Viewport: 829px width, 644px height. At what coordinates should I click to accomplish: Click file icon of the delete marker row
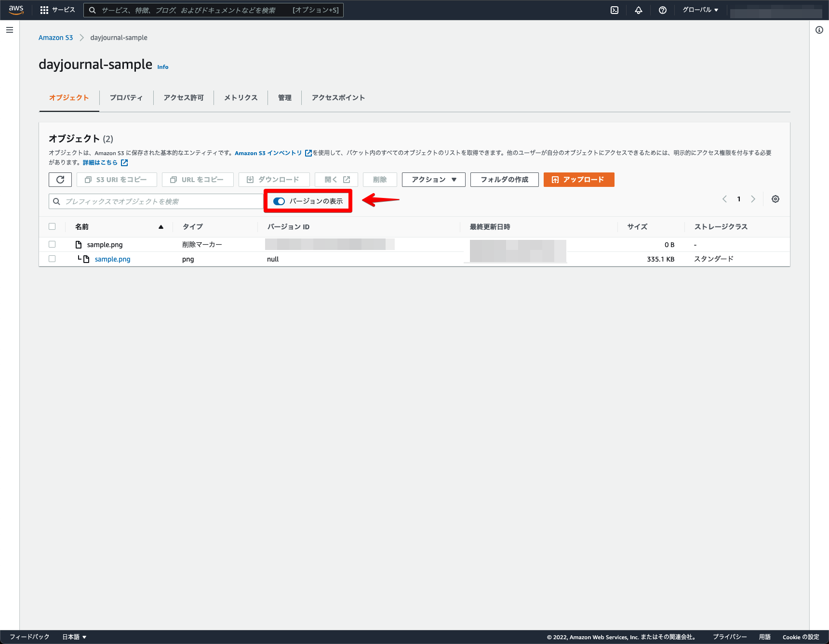[x=79, y=245]
